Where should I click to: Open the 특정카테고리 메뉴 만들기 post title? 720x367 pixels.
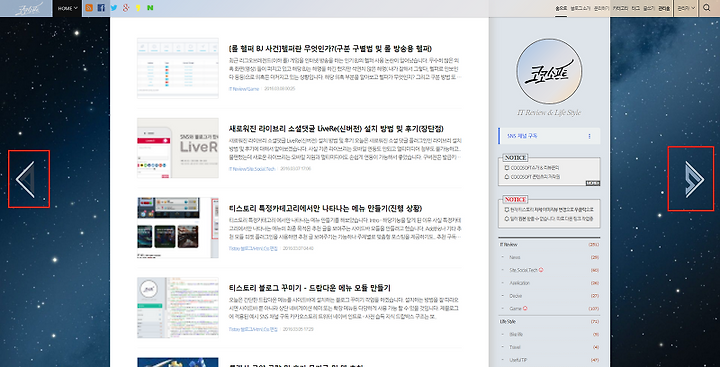tap(325, 208)
